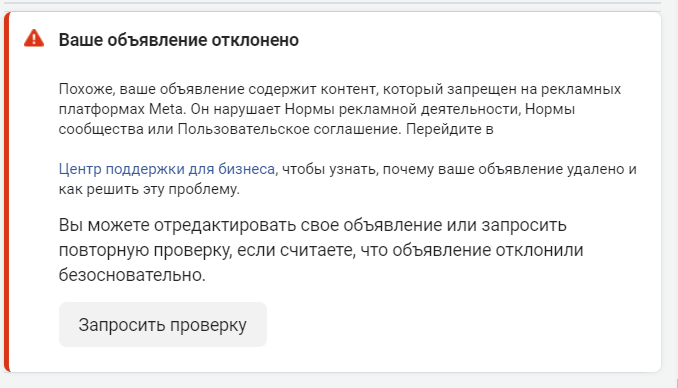Click the phrase запрещен на рекламных
Screen dimensions: 678x388
click(534, 89)
